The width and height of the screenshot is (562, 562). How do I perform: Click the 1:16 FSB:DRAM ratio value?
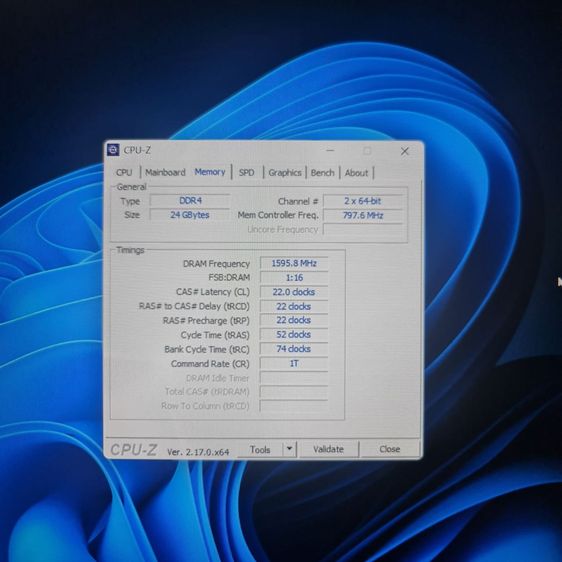click(294, 278)
